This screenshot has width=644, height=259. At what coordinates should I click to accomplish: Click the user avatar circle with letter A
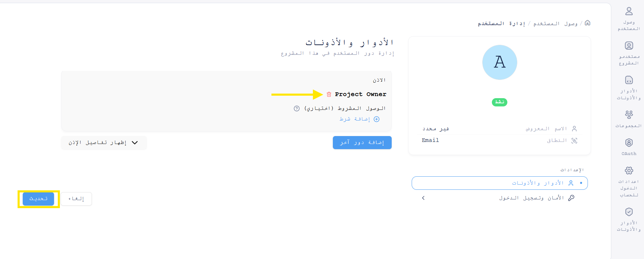(x=499, y=62)
